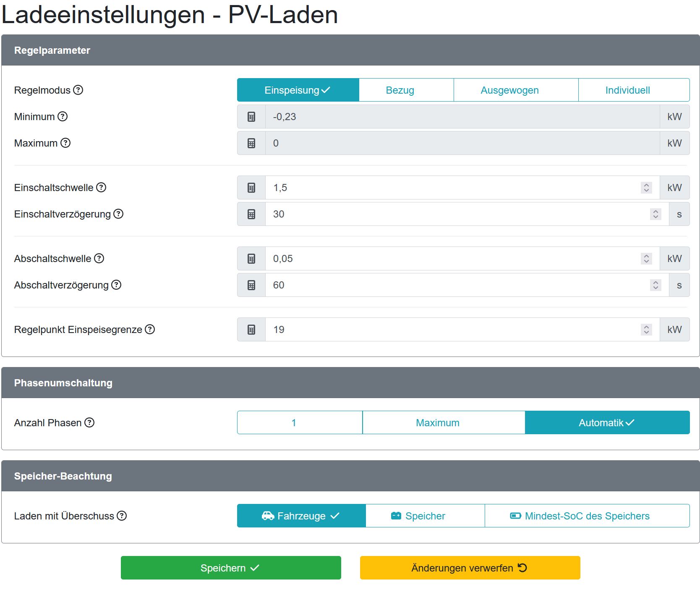
Task: Click calculator icon in Maximum row
Action: pyautogui.click(x=251, y=143)
